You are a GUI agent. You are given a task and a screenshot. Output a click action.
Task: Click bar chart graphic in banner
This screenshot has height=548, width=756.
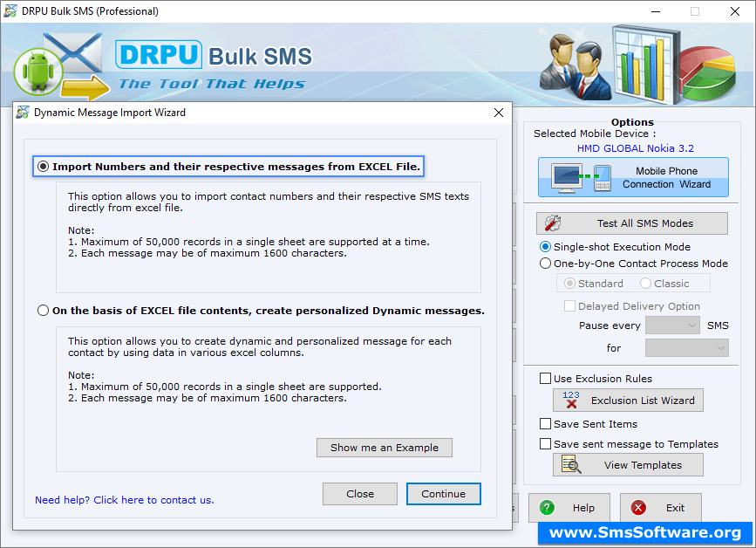[646, 65]
